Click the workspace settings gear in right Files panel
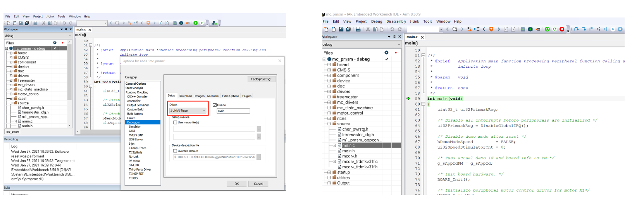This screenshot has width=644, height=222. click(386, 53)
